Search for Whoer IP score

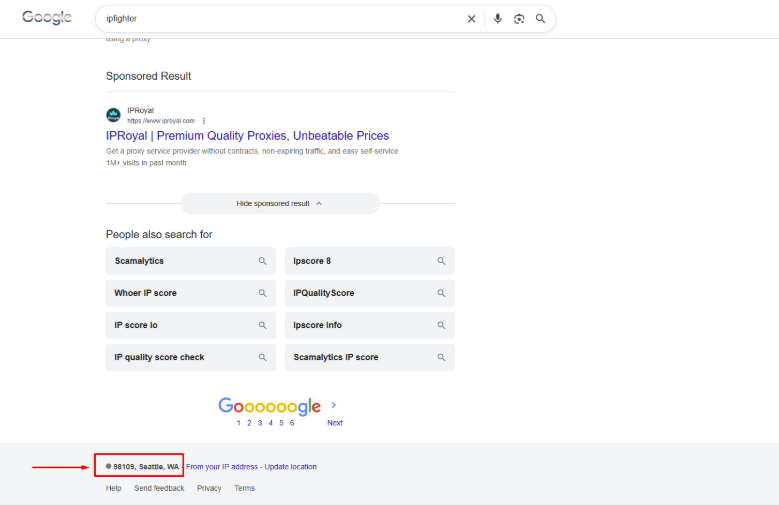click(191, 293)
